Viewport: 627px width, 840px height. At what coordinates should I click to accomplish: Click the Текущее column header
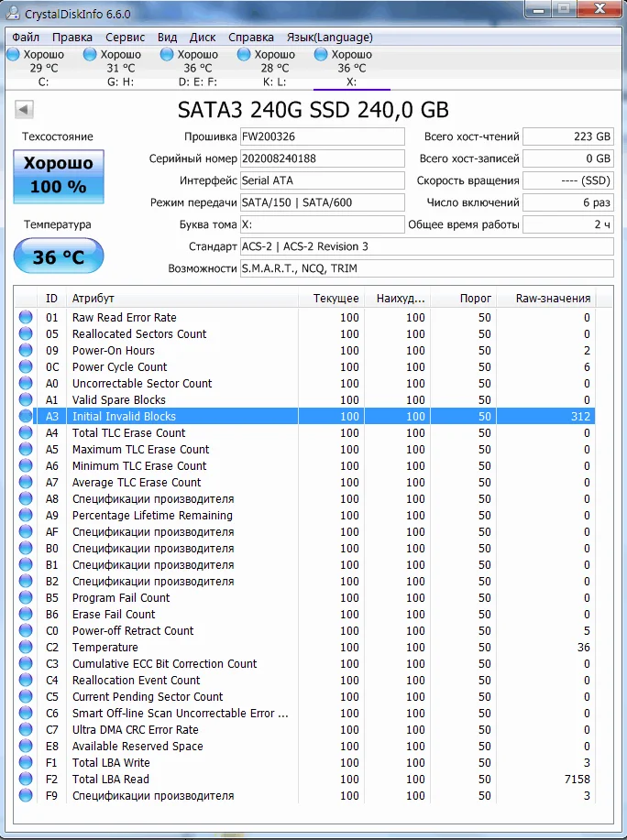tap(331, 299)
